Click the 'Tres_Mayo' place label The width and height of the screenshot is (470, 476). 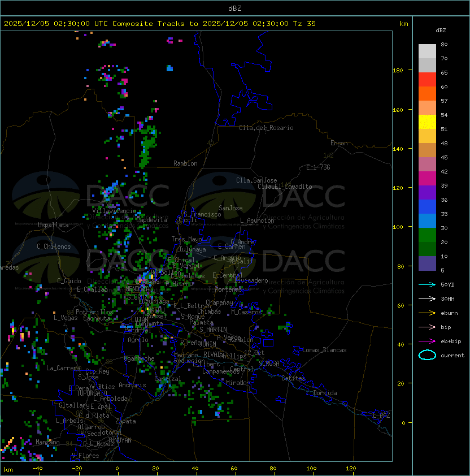(x=186, y=239)
